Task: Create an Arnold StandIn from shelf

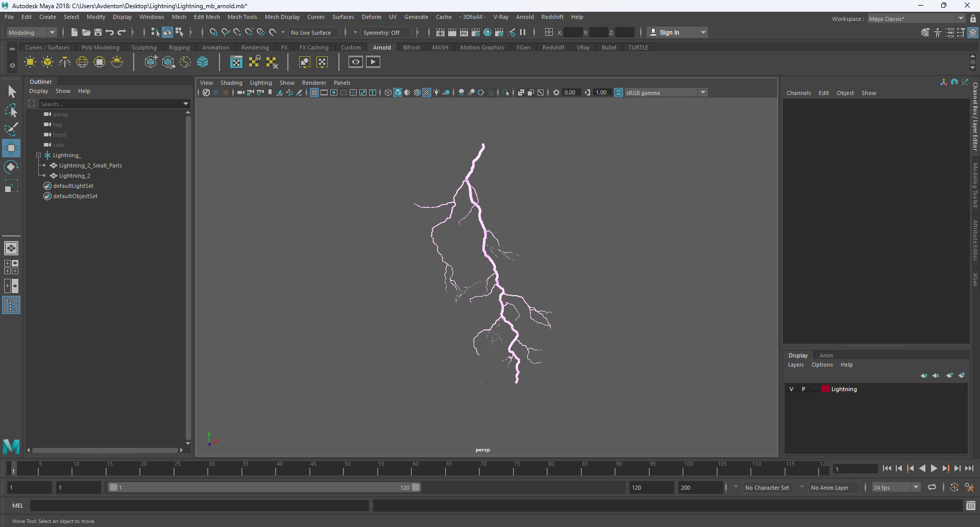Action: click(151, 62)
